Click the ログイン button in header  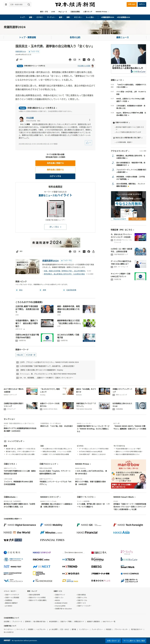[x=142, y=4]
